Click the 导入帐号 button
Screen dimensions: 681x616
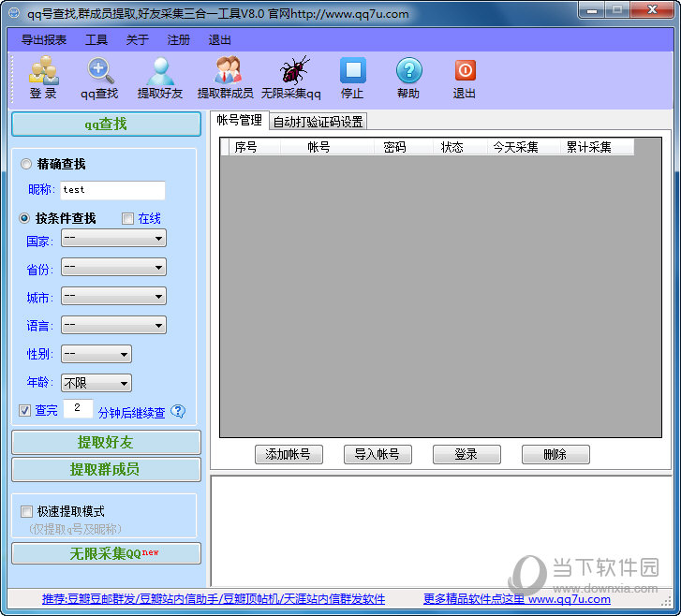(x=378, y=454)
